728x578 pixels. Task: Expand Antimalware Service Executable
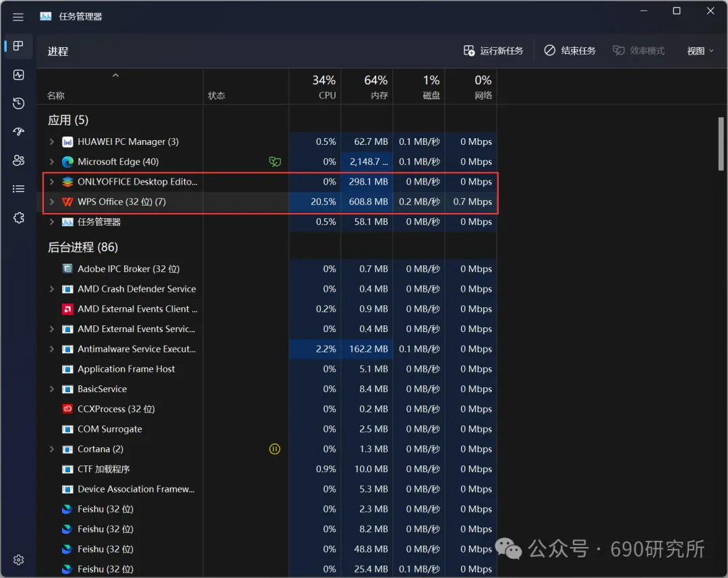(x=51, y=349)
